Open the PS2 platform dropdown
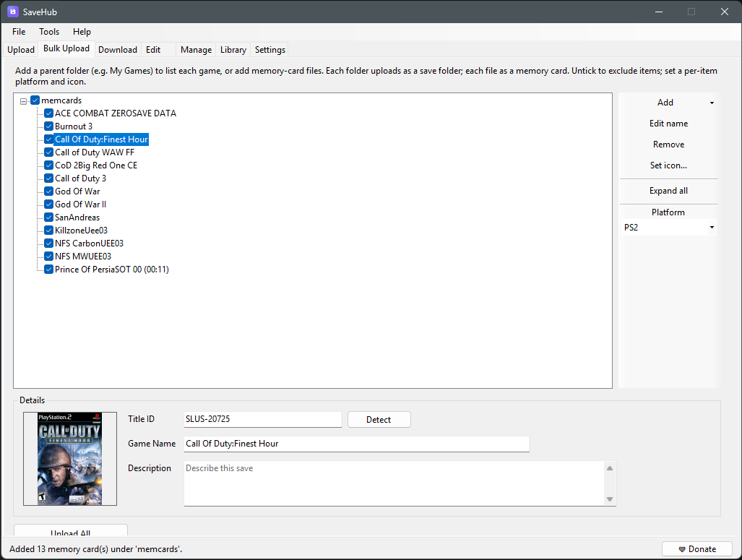This screenshot has width=742, height=560. pyautogui.click(x=668, y=227)
